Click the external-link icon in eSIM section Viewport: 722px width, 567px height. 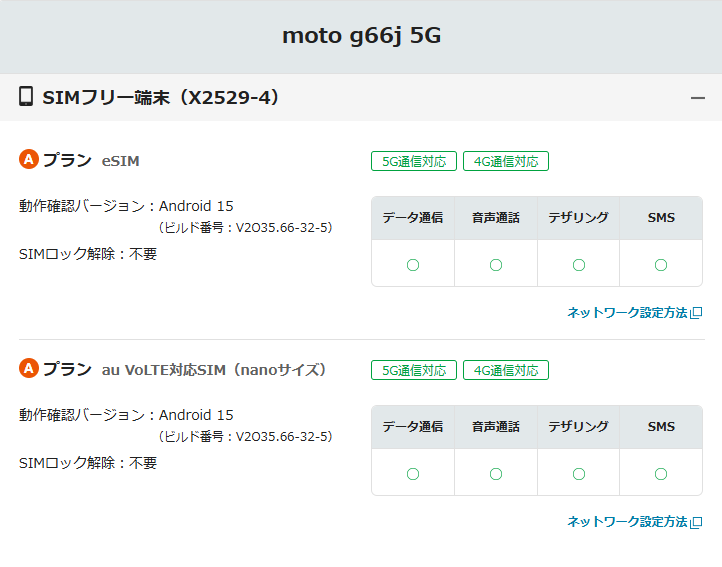pyautogui.click(x=697, y=313)
